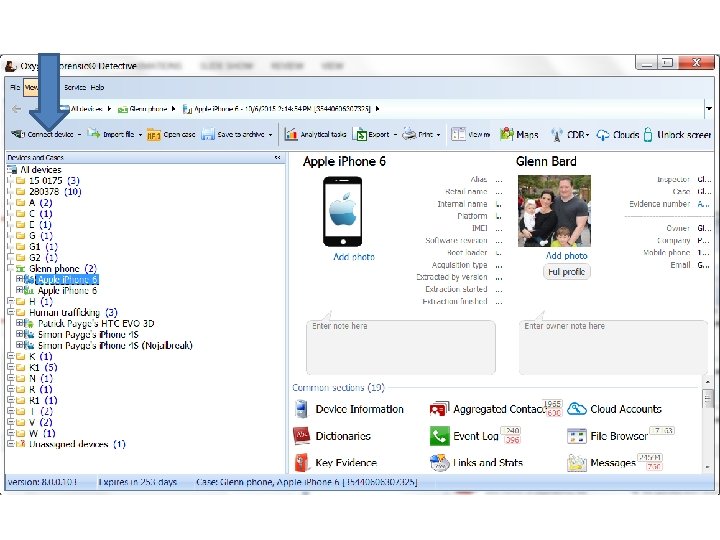Click Glenn phone in breadcrumb
Viewport: 720px width, 540px height.
148,109
